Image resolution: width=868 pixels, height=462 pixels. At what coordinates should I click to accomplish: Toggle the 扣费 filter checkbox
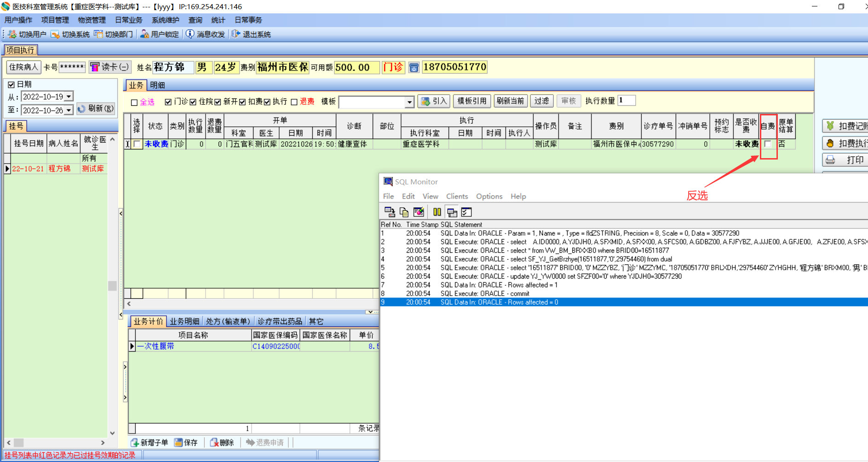tap(242, 102)
